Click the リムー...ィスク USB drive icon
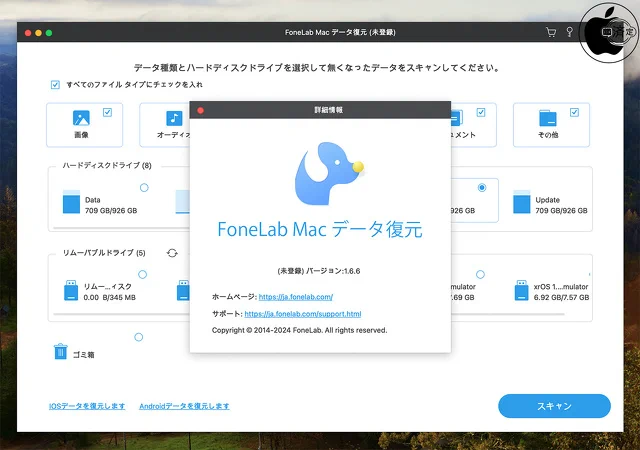Viewport: 640px width, 450px height. click(71, 290)
